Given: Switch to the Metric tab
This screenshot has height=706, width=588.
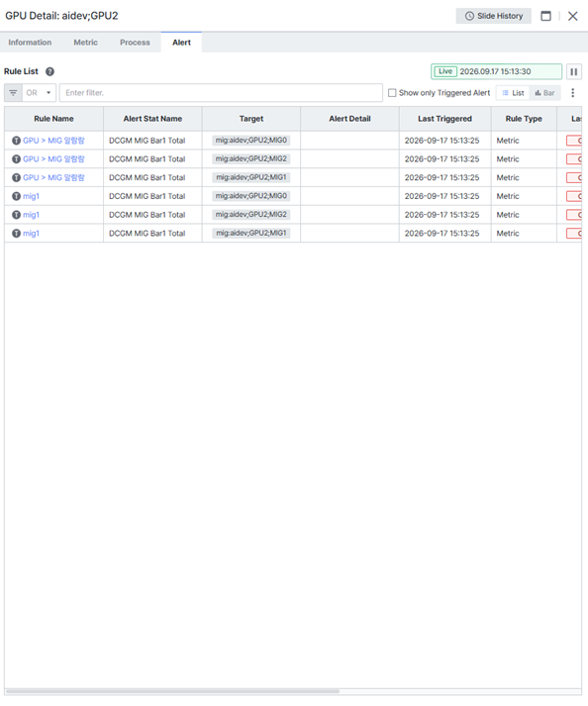Looking at the screenshot, I should [85, 43].
